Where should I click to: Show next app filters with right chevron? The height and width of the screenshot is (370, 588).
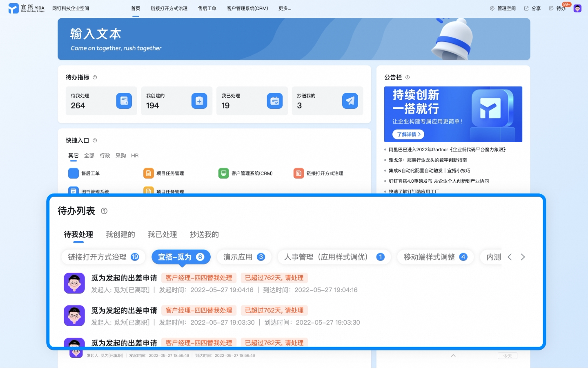[523, 257]
